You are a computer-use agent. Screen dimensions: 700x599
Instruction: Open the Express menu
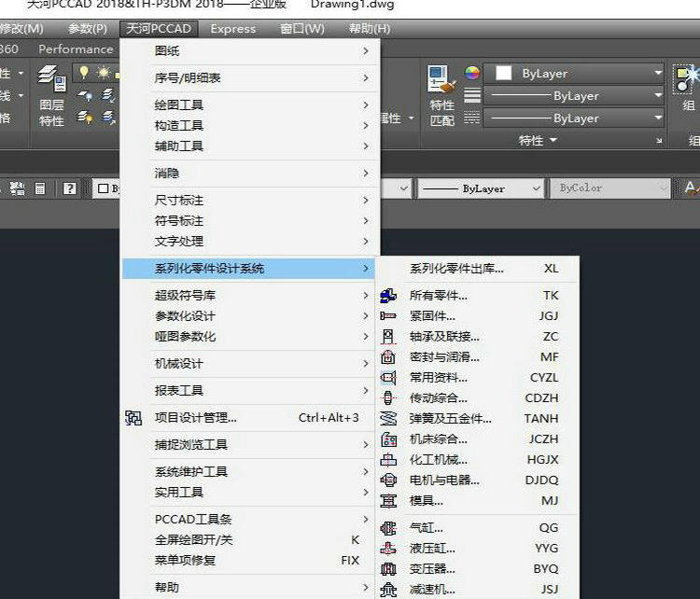pos(233,29)
